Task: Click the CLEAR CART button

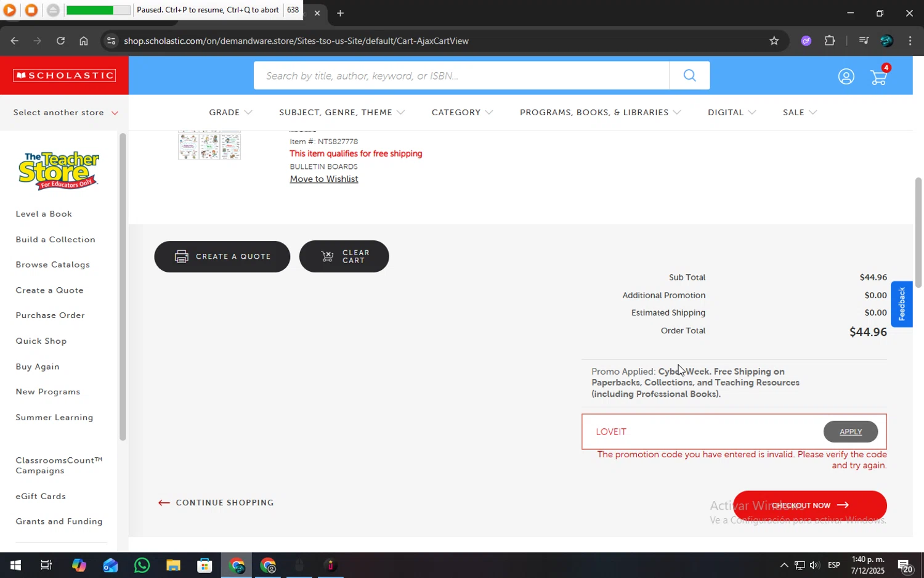Action: click(344, 256)
